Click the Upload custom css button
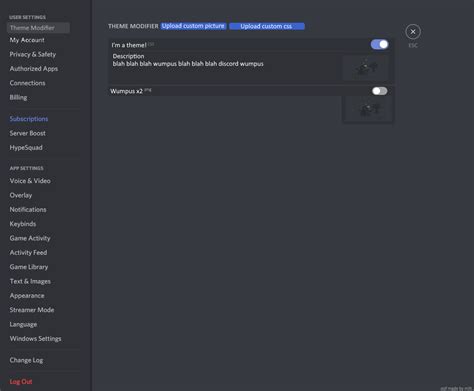The image size is (474, 391). point(267,26)
